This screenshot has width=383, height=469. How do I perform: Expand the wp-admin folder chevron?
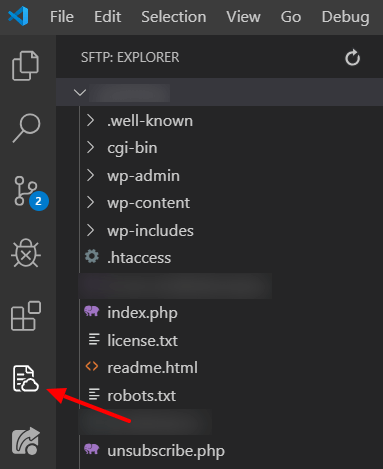click(x=90, y=175)
